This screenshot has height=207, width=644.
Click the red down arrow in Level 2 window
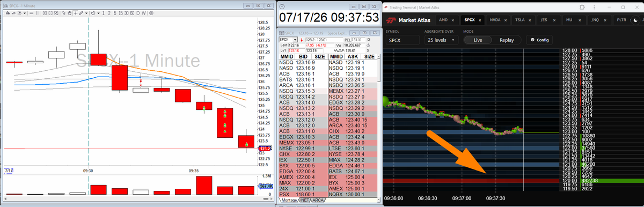point(302,40)
